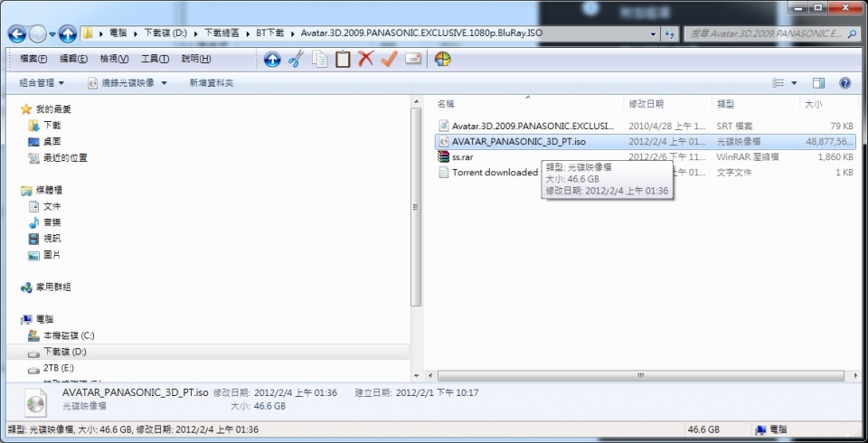Click the ss.rar WinRAR file icon
868x443 pixels.
(x=443, y=156)
